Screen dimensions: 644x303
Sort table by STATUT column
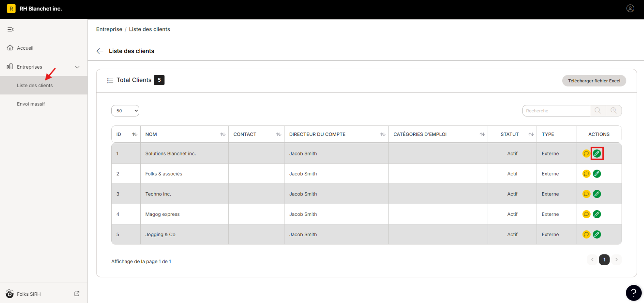(531, 134)
